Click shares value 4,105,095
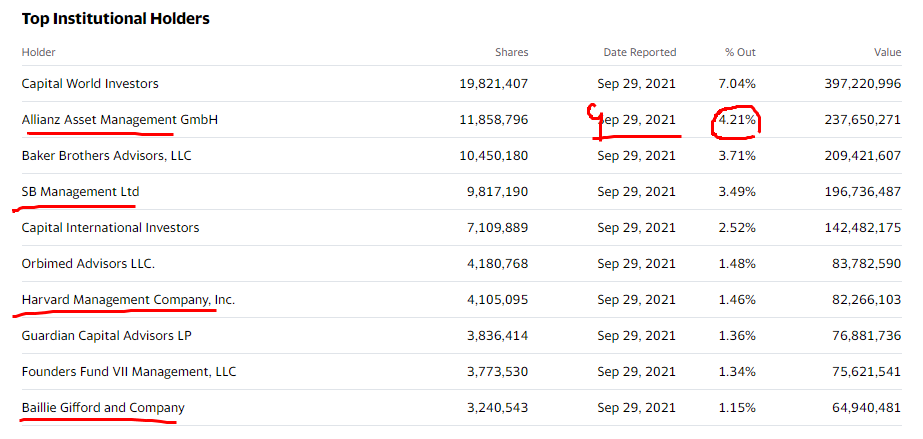 click(x=497, y=300)
